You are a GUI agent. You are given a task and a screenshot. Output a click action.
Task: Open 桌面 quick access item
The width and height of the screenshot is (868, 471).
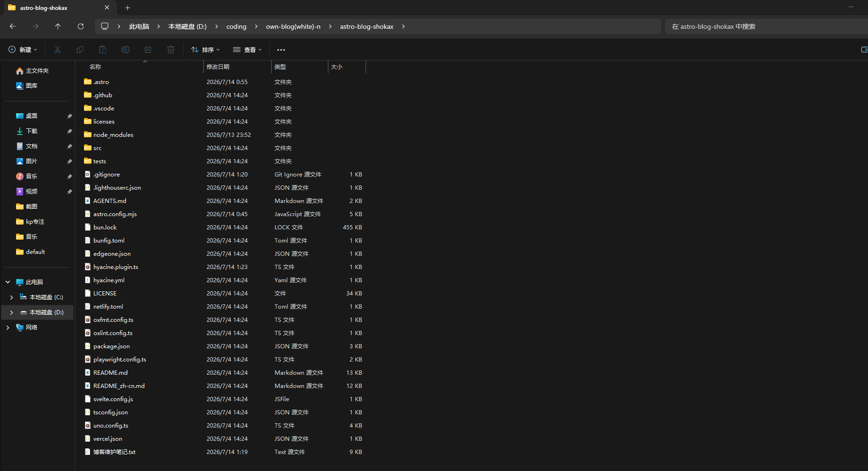click(x=27, y=116)
